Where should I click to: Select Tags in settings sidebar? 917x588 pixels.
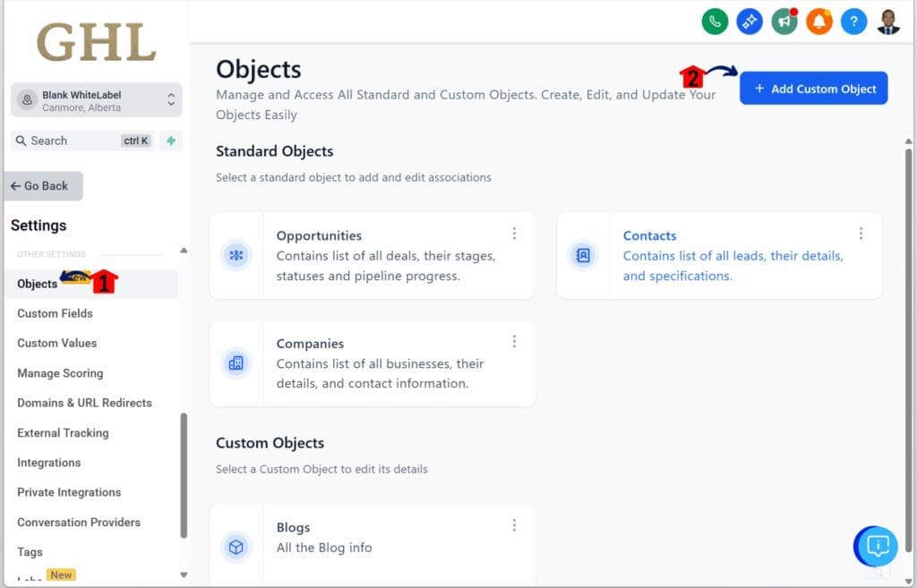point(30,552)
